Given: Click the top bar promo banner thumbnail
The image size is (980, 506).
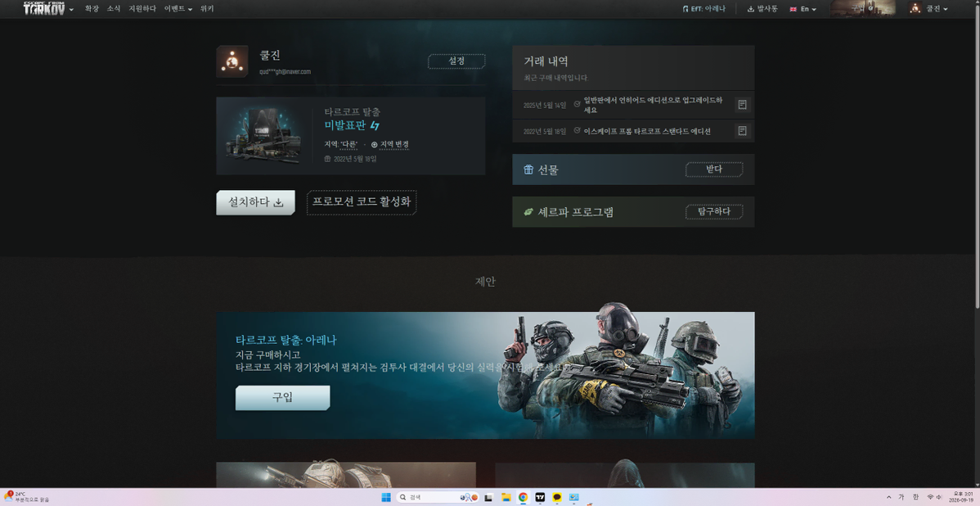Looking at the screenshot, I should click(x=862, y=8).
